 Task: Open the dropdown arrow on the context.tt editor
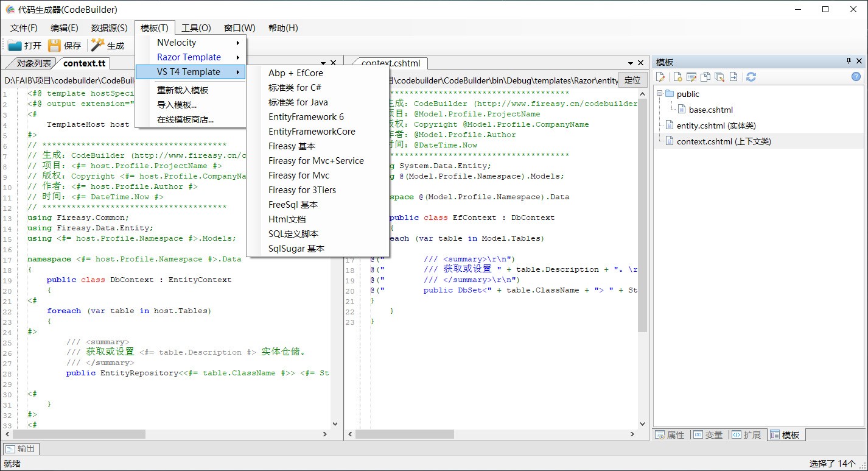323,62
